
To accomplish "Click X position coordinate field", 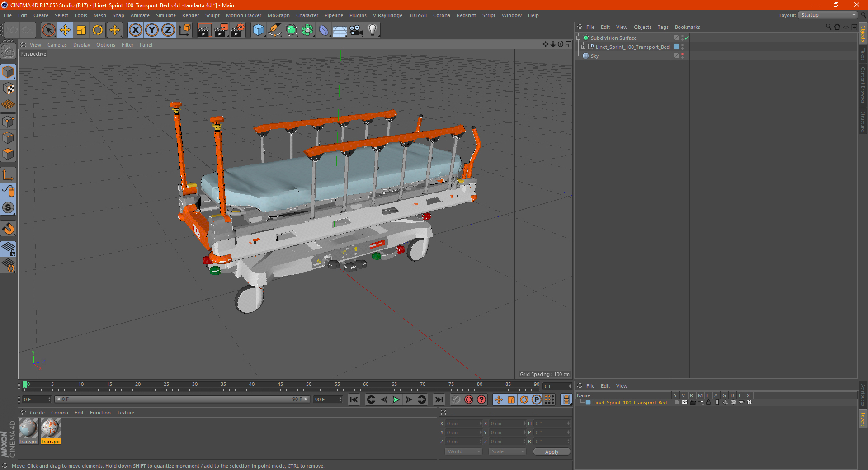I will coord(464,423).
